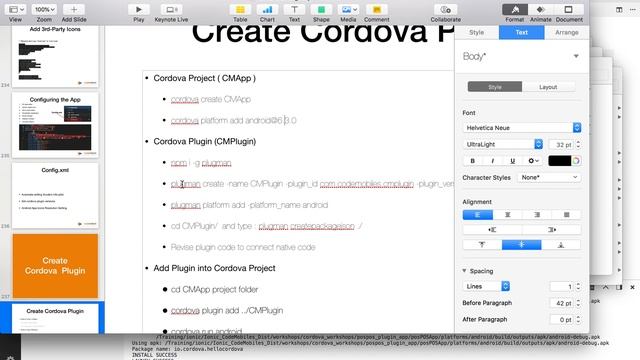Image resolution: width=640 pixels, height=360 pixels.
Task: Toggle Underline formatting
Action: (513, 161)
